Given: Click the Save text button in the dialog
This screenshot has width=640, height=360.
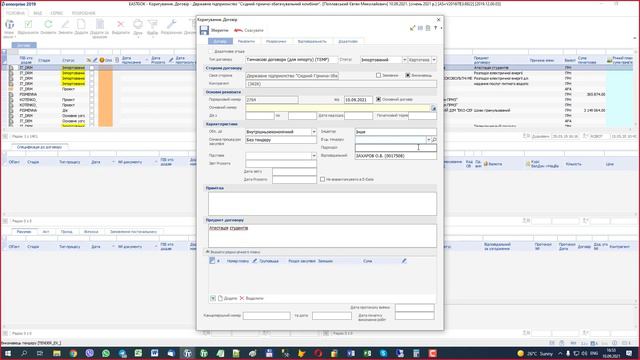Looking at the screenshot, I should [x=220, y=30].
